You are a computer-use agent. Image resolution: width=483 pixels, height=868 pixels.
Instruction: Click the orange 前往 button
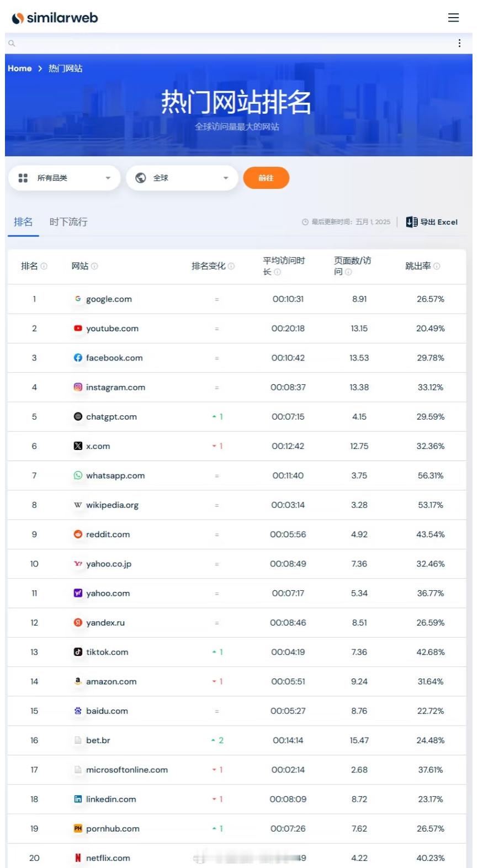click(266, 178)
